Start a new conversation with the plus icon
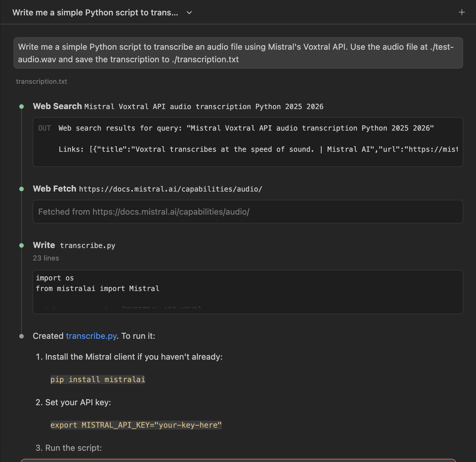The height and width of the screenshot is (462, 476). point(462,12)
